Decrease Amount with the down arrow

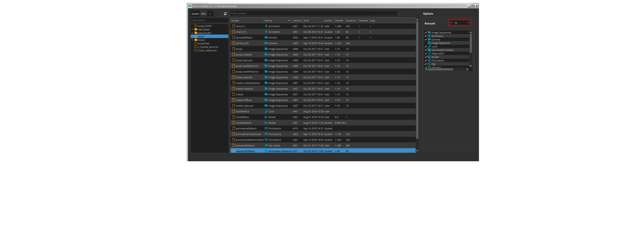[x=452, y=23]
